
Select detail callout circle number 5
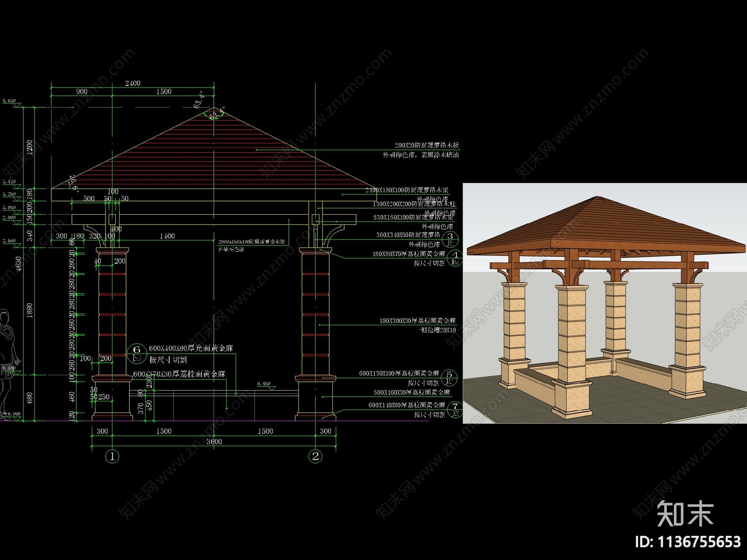[450, 377]
